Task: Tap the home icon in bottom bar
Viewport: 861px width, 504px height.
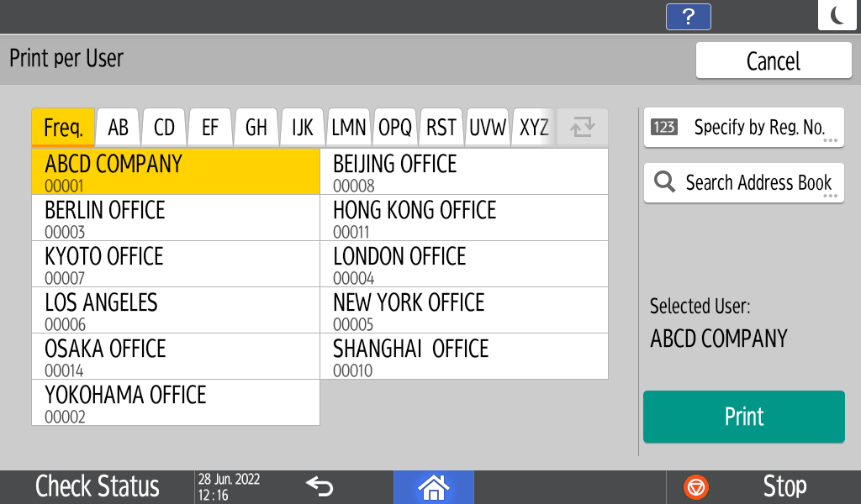Action: tap(434, 486)
